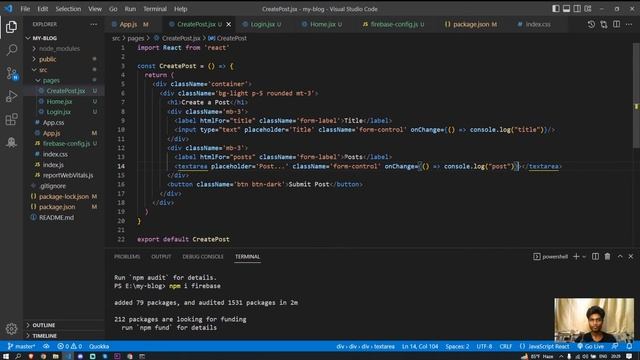
Task: Open the Search view in activity bar
Action: click(x=11, y=50)
